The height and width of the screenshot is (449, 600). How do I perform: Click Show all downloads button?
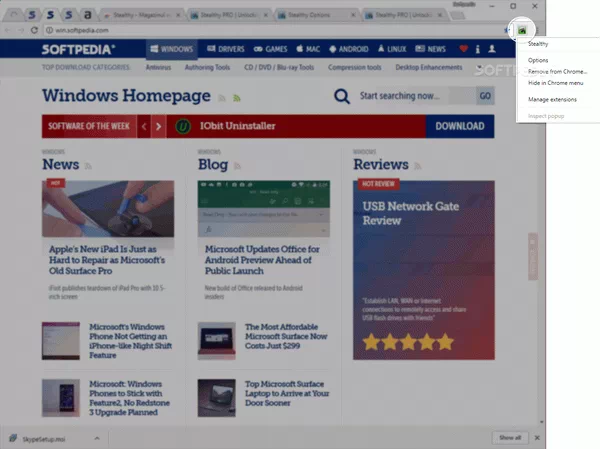coord(510,437)
